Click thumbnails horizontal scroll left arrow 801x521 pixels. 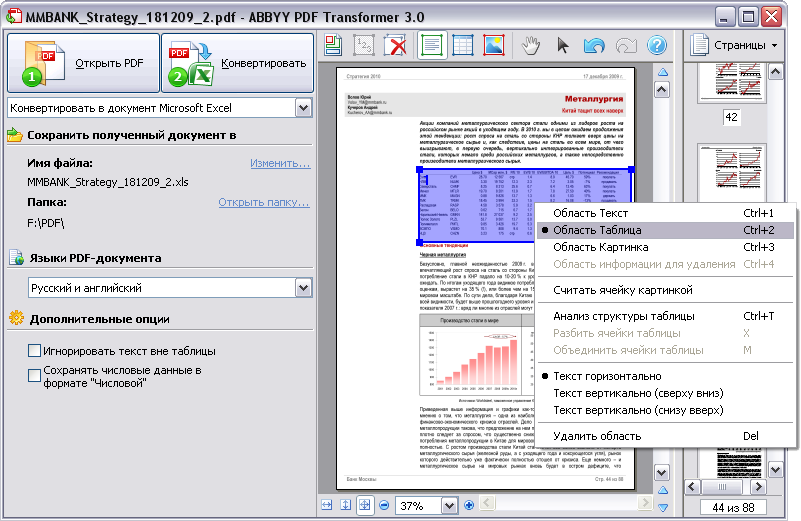tap(693, 487)
